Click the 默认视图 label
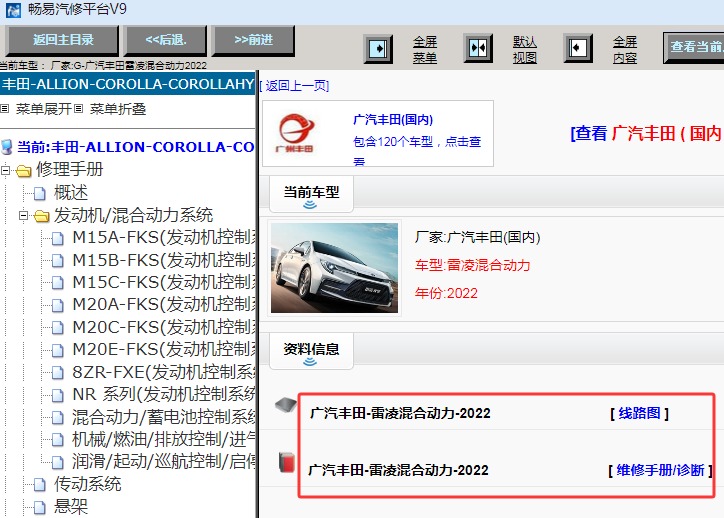The image size is (724, 518). [x=525, y=49]
